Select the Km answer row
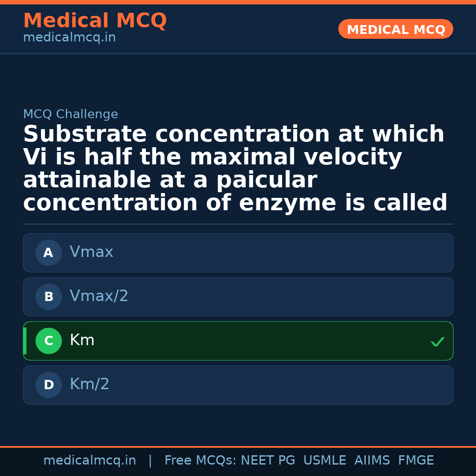This screenshot has width=476, height=476. point(238,341)
